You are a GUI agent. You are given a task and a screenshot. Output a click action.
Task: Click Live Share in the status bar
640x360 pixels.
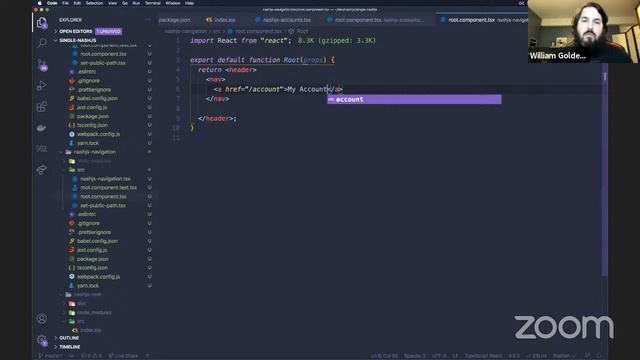[x=123, y=356]
